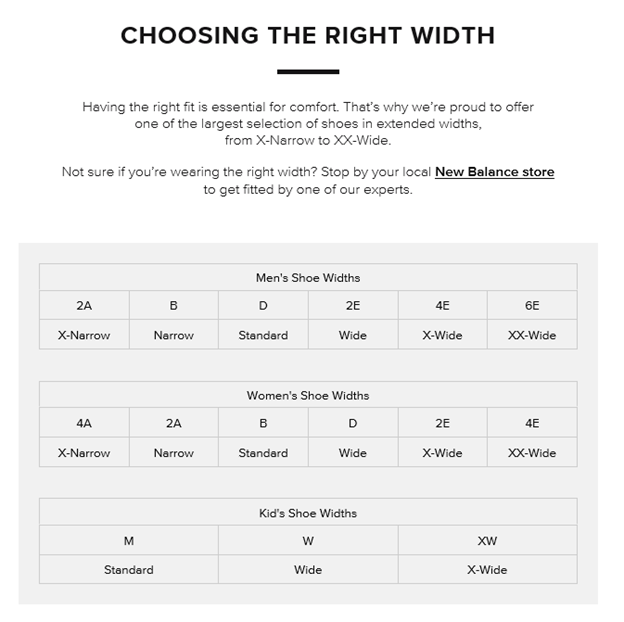This screenshot has width=624, height=622.
Task: Click the Kid's Shoe Widths table header
Action: pos(308,513)
